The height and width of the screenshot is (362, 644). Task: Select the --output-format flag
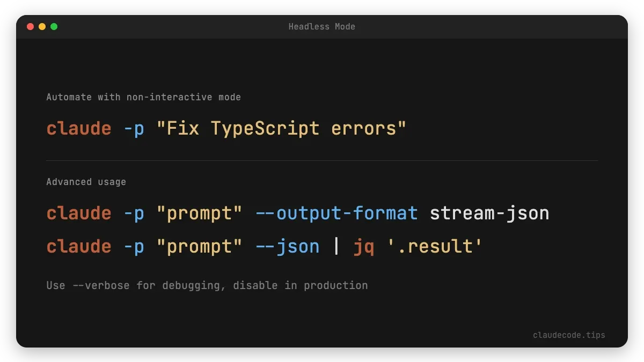point(336,213)
